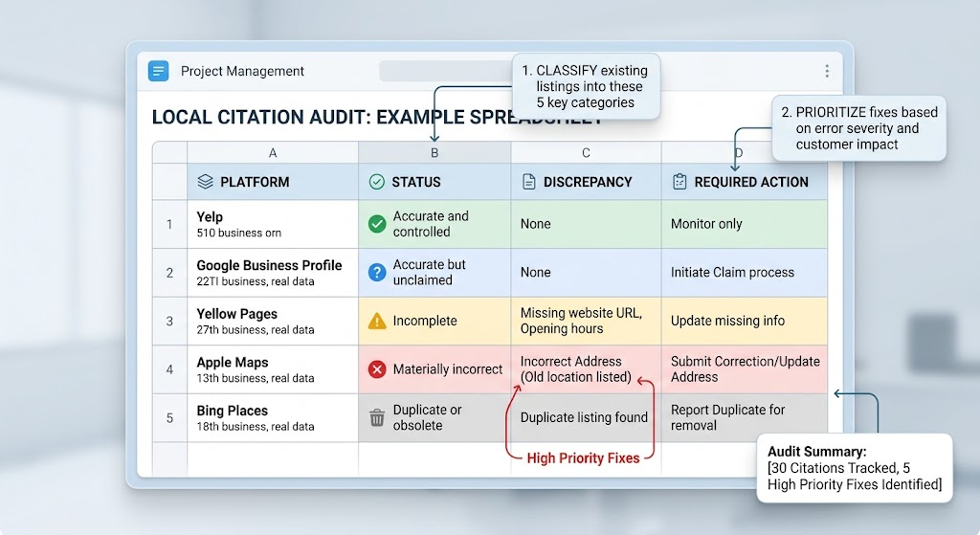Click the 'Duplicate listing found' cell

(x=586, y=418)
